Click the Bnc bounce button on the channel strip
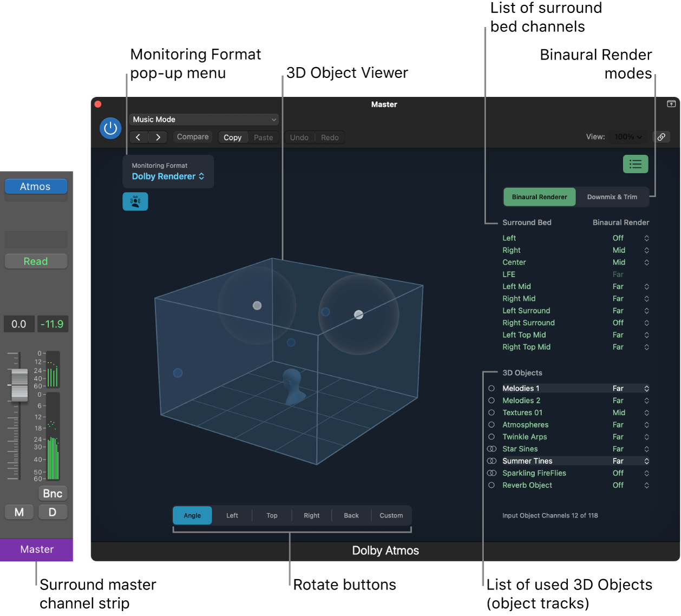681x616 pixels. 52,493
